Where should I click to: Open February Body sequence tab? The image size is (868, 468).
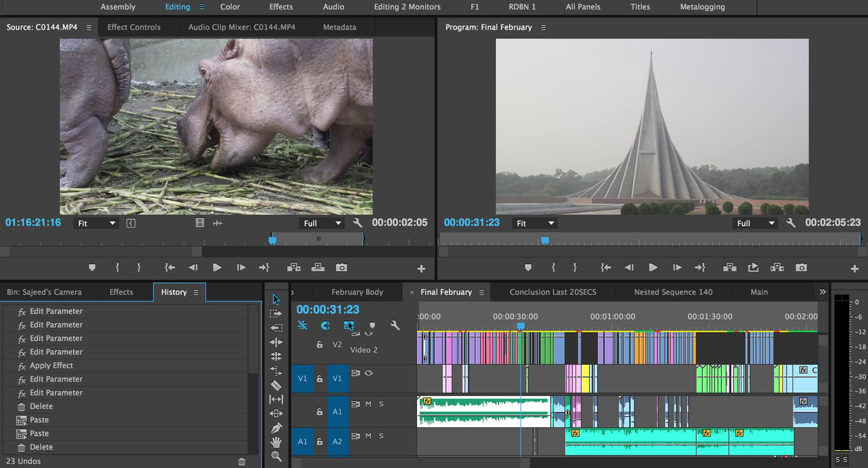point(357,292)
